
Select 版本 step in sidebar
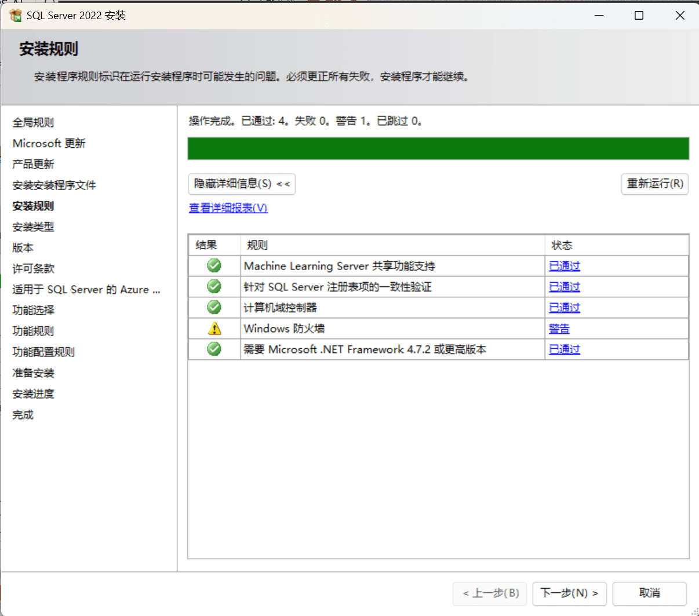23,247
